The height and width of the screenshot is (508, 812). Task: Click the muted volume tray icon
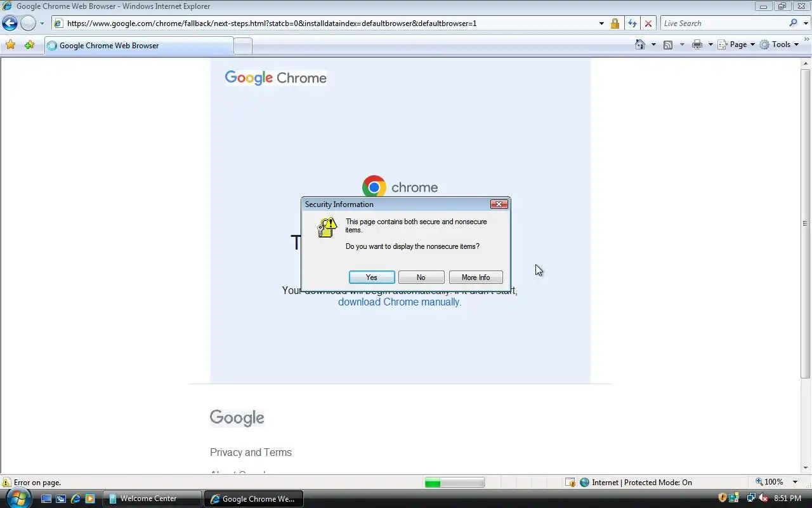tap(763, 498)
